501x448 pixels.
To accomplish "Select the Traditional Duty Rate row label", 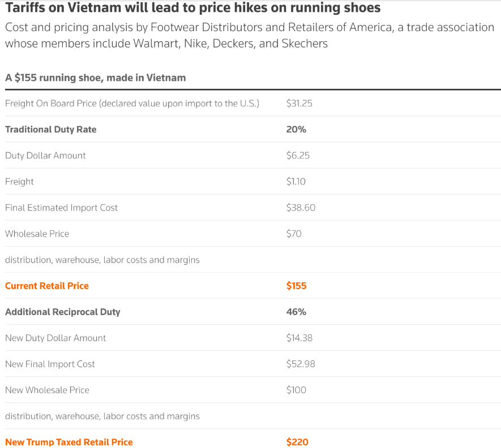I will (x=51, y=130).
